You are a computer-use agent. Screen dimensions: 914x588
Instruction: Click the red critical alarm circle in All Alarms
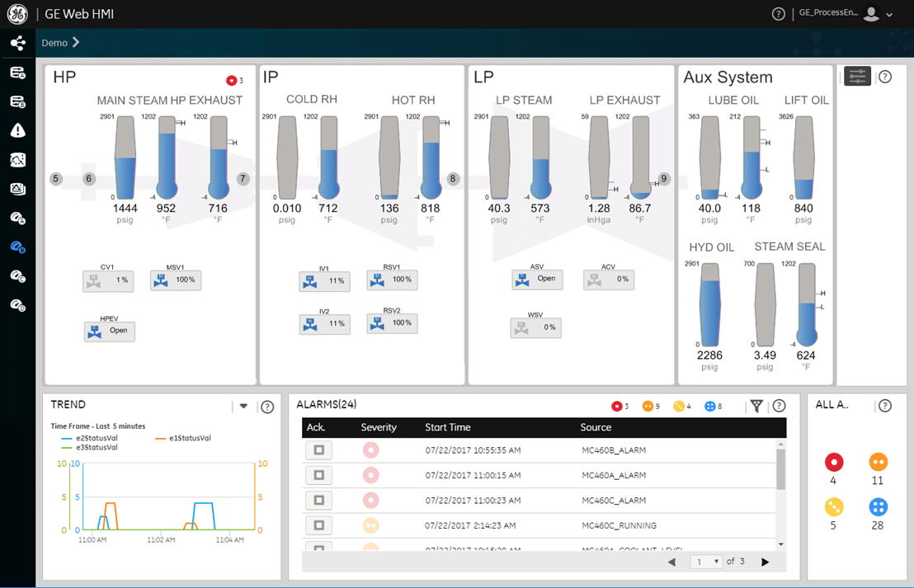pos(833,462)
